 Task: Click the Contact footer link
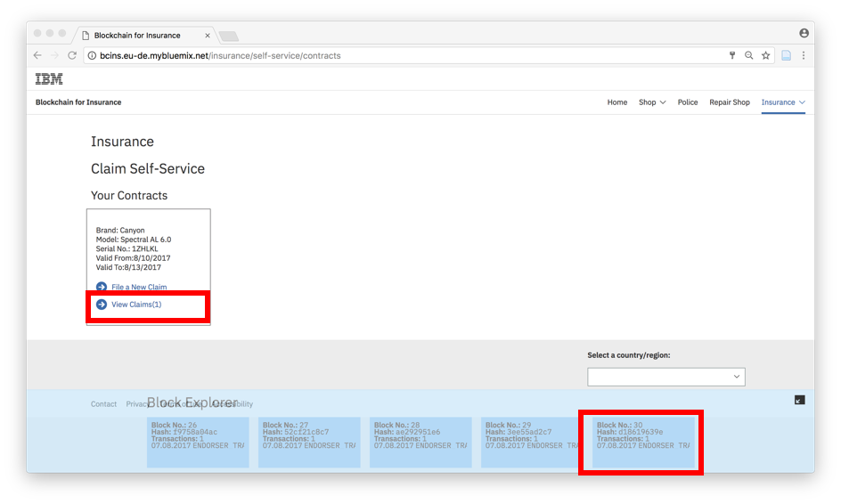click(x=103, y=404)
